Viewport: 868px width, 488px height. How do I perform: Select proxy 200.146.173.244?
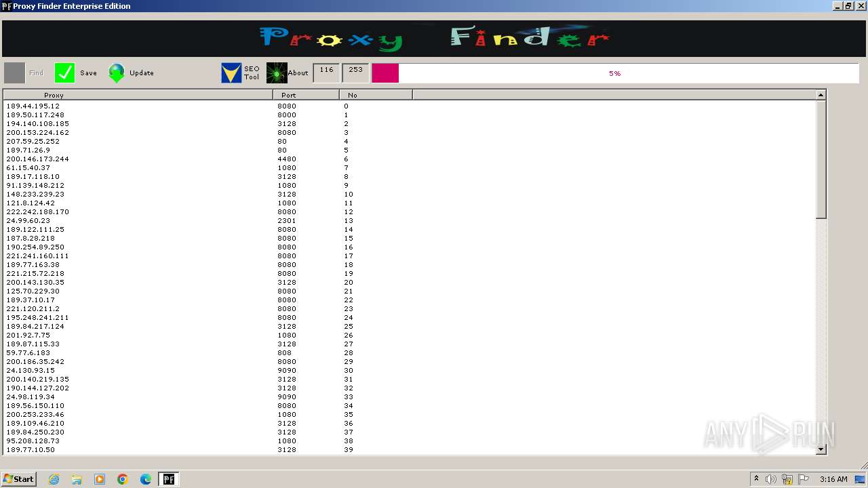[37, 159]
